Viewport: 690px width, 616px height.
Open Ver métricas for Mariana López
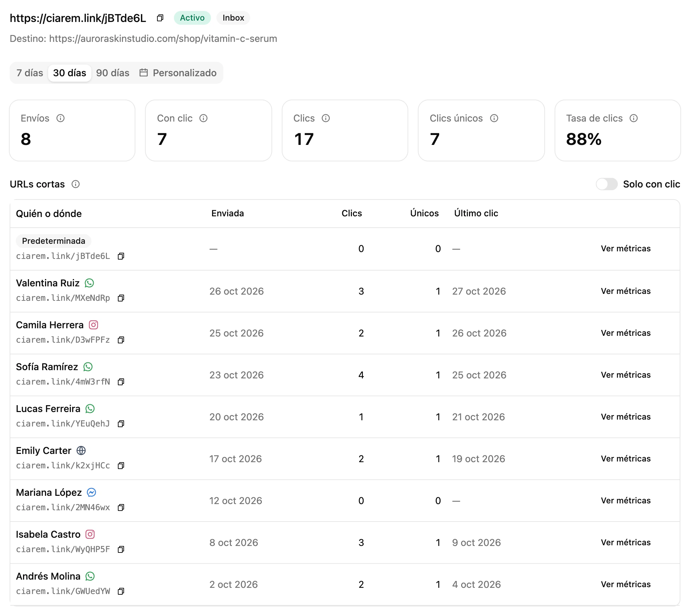626,501
